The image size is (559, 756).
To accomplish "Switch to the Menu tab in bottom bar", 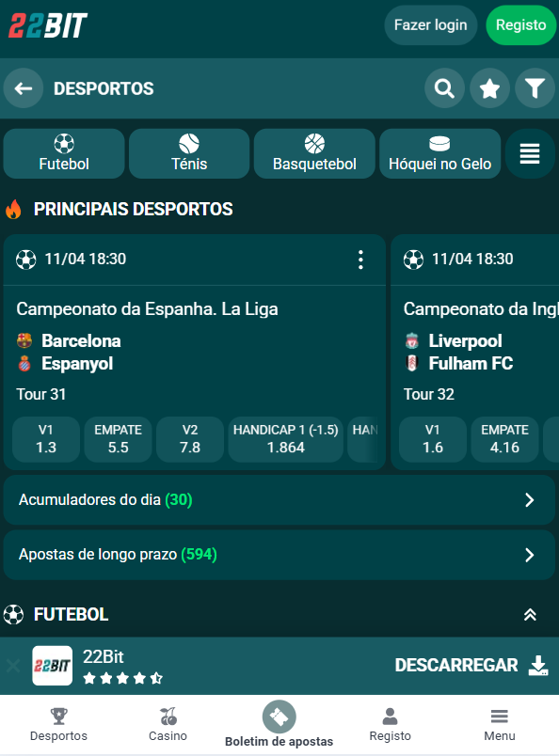I will (x=500, y=722).
